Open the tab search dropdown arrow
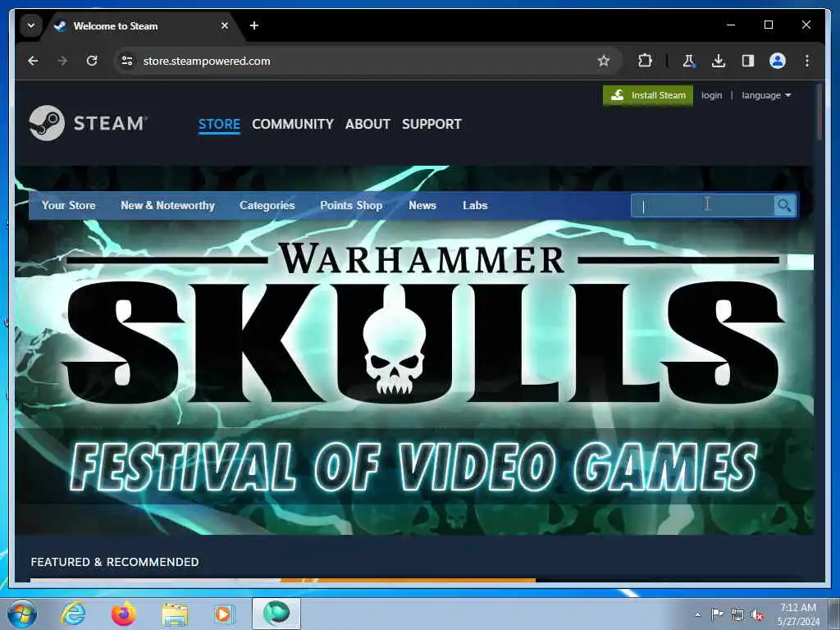The width and height of the screenshot is (840, 630). coord(31,25)
